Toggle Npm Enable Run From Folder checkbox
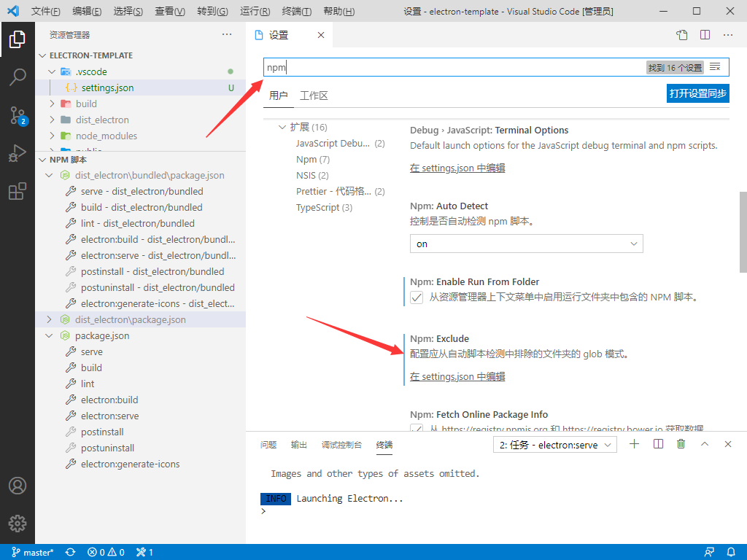The image size is (747, 560). [x=417, y=297]
